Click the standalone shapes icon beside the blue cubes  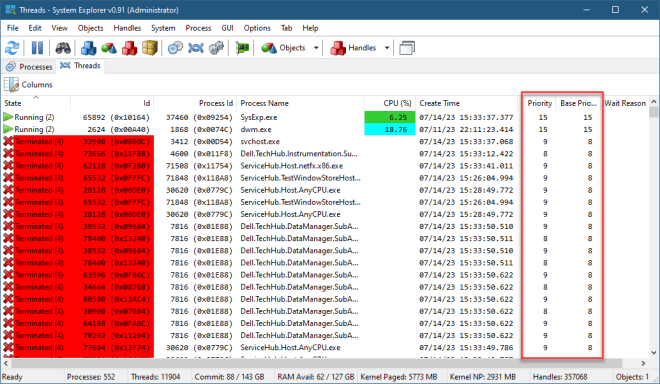tap(109, 48)
